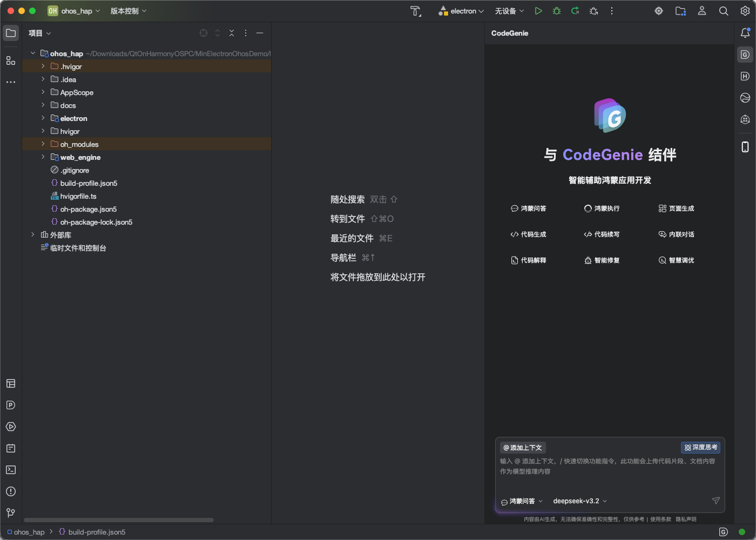Open the Project tool window folder icon
The height and width of the screenshot is (540, 756).
11,33
